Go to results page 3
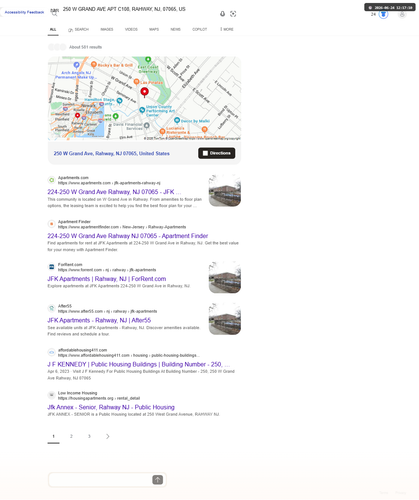The width and height of the screenshot is (419, 500). tap(89, 436)
